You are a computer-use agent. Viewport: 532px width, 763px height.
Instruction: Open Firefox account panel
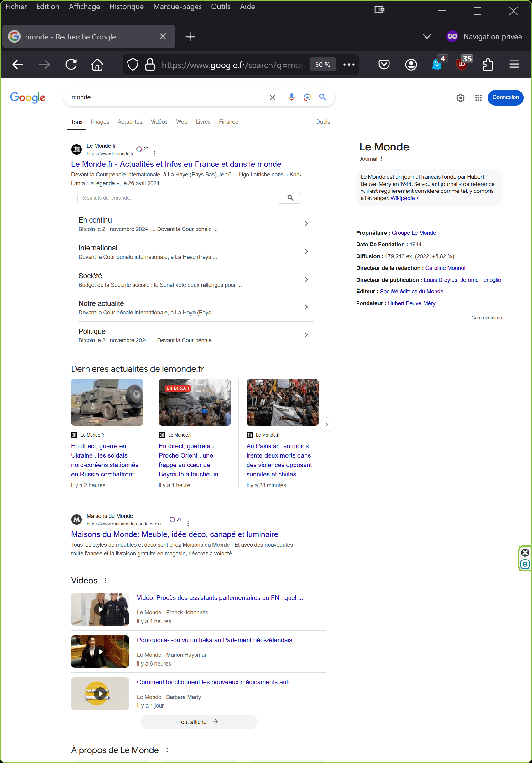(x=411, y=65)
